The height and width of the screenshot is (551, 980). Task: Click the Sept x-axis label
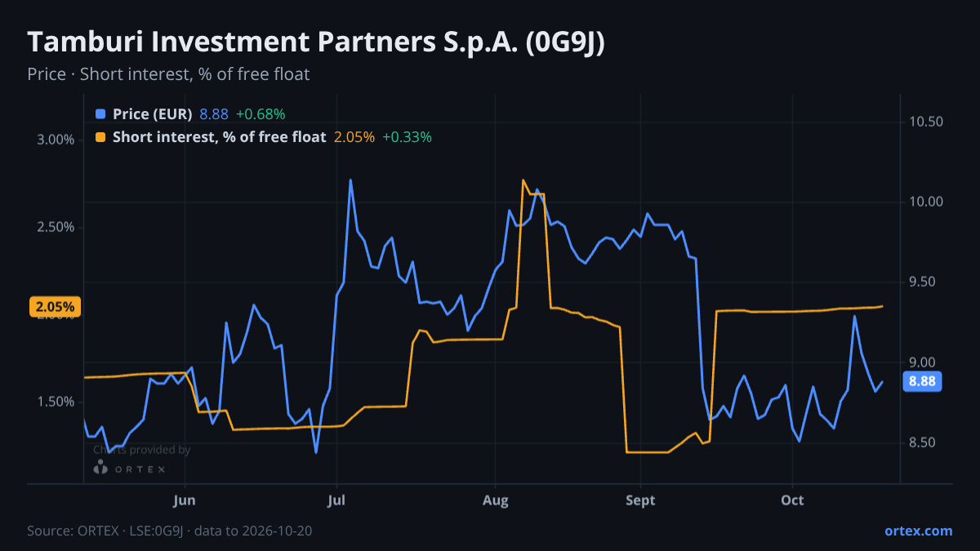pos(640,500)
